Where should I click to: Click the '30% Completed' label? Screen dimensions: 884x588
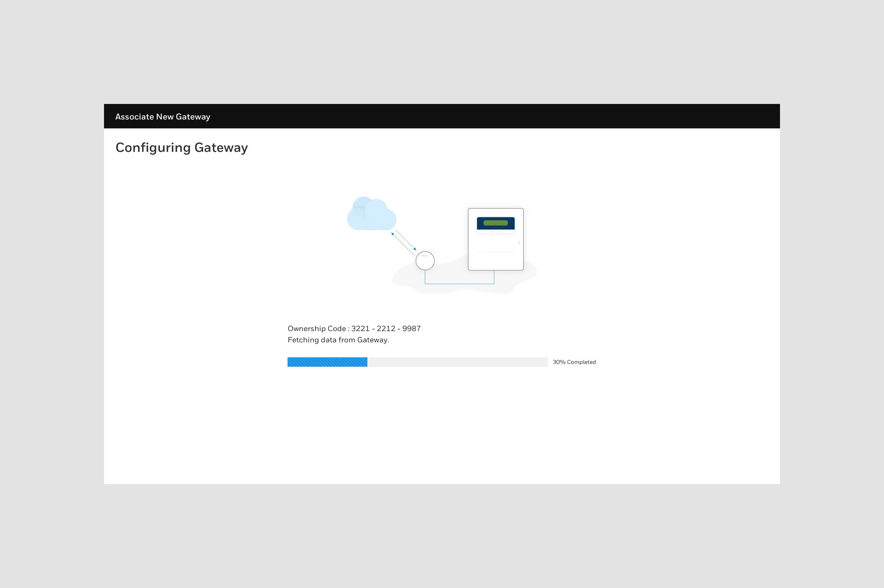pos(574,362)
